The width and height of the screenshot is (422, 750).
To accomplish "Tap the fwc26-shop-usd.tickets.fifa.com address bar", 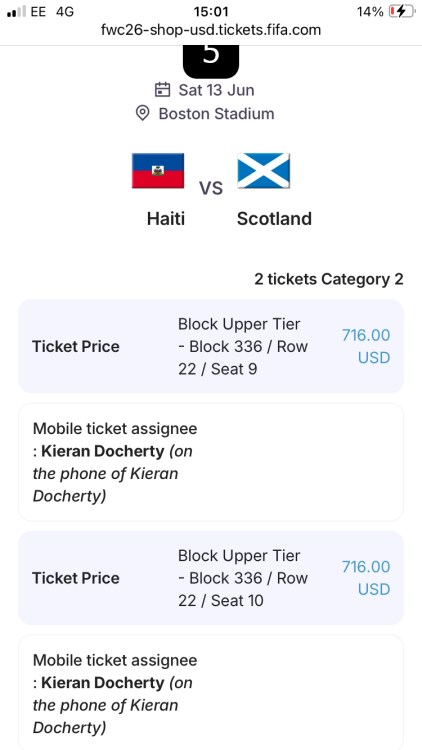I will point(211,30).
